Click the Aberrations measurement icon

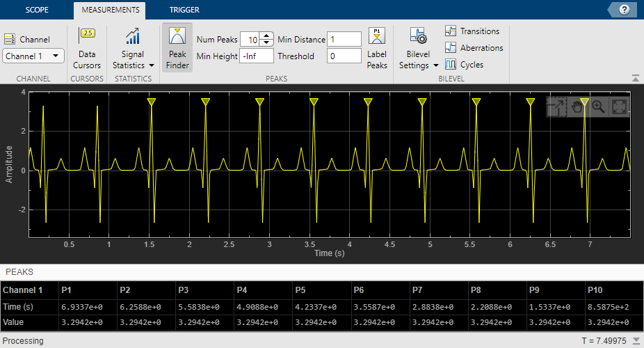(451, 47)
